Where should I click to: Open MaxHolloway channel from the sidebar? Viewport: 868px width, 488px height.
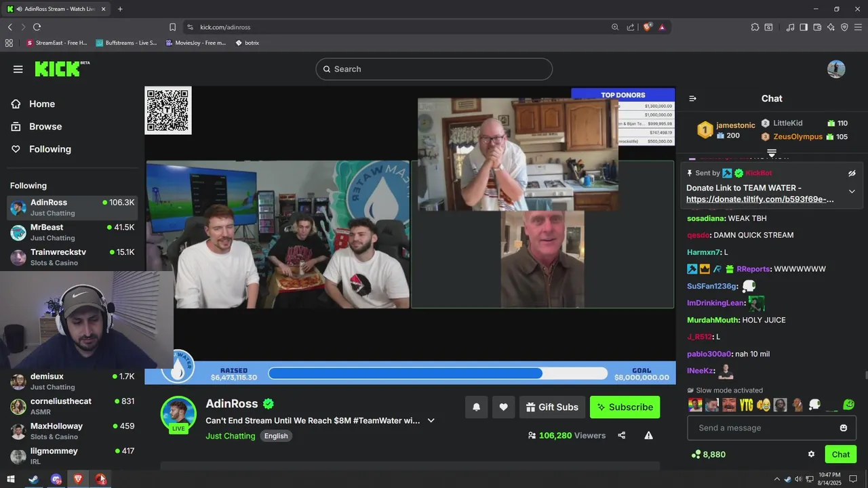pyautogui.click(x=73, y=431)
